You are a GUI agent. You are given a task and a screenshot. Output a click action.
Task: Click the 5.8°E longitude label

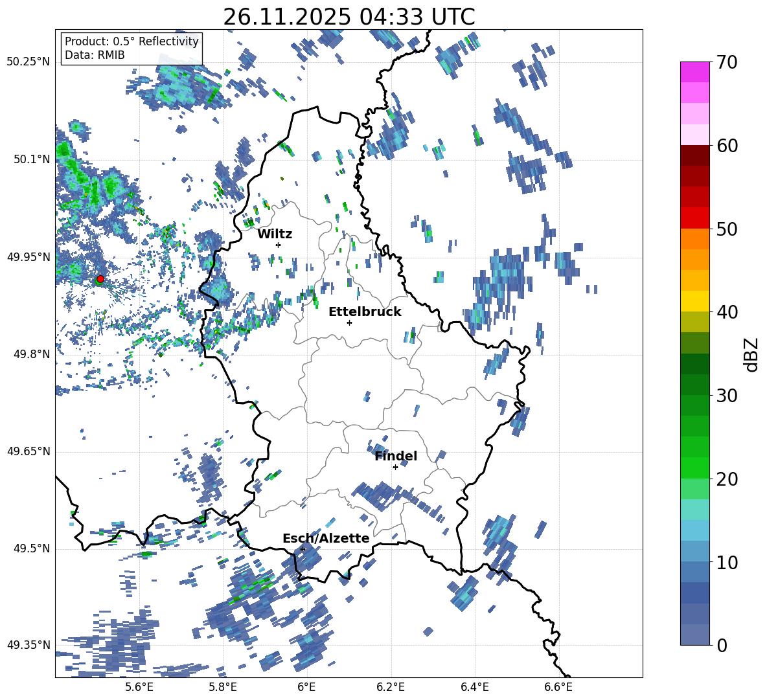[223, 687]
